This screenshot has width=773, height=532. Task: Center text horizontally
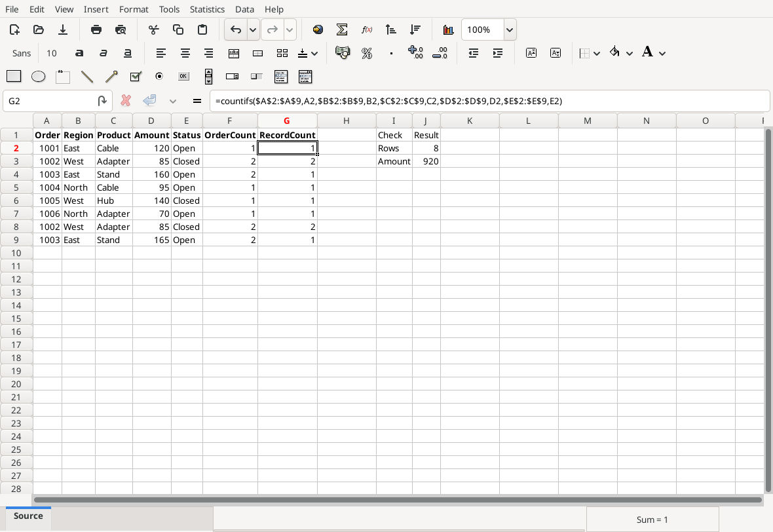(185, 53)
